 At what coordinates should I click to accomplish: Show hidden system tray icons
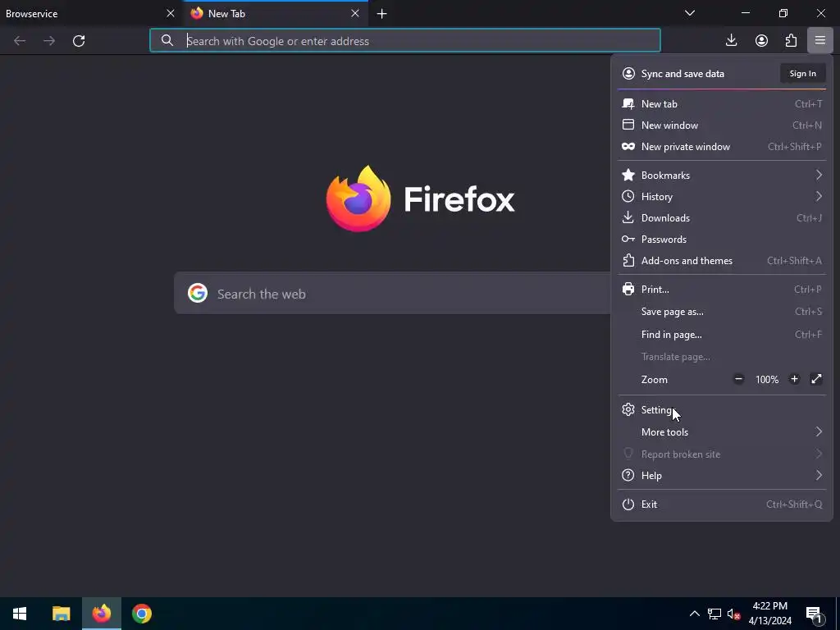[694, 614]
